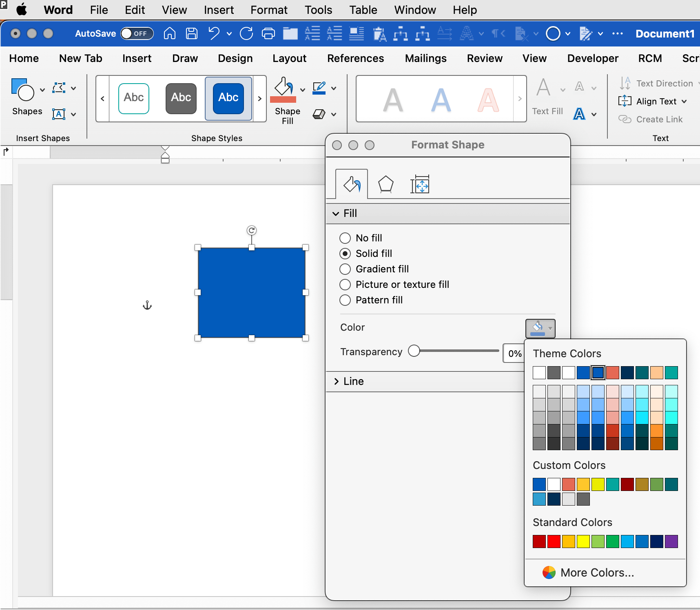
Task: Open the Shape Outline dropdown arrow
Action: click(x=334, y=88)
